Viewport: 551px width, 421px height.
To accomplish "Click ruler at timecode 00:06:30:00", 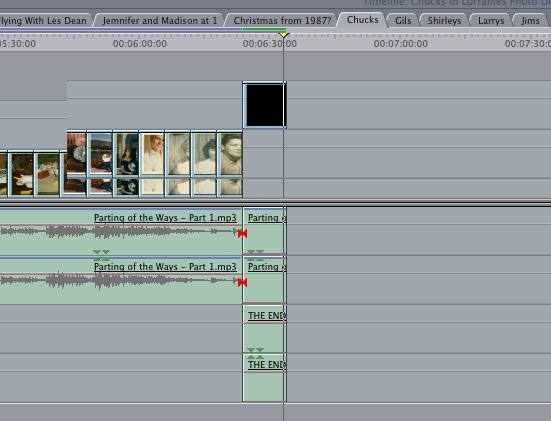I will click(270, 44).
